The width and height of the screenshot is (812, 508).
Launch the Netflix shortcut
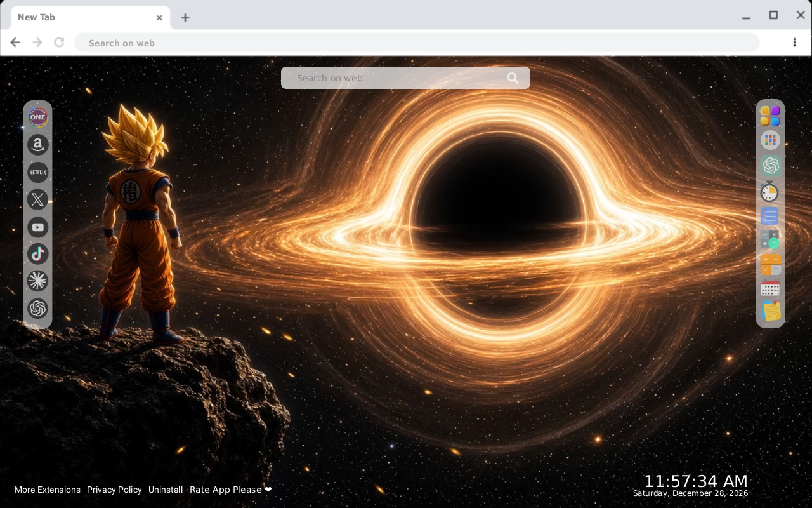pyautogui.click(x=37, y=172)
